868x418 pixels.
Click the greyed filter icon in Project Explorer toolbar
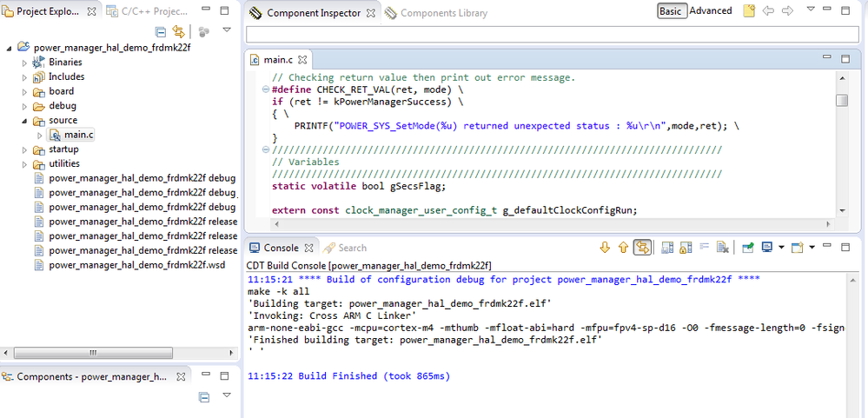203,32
